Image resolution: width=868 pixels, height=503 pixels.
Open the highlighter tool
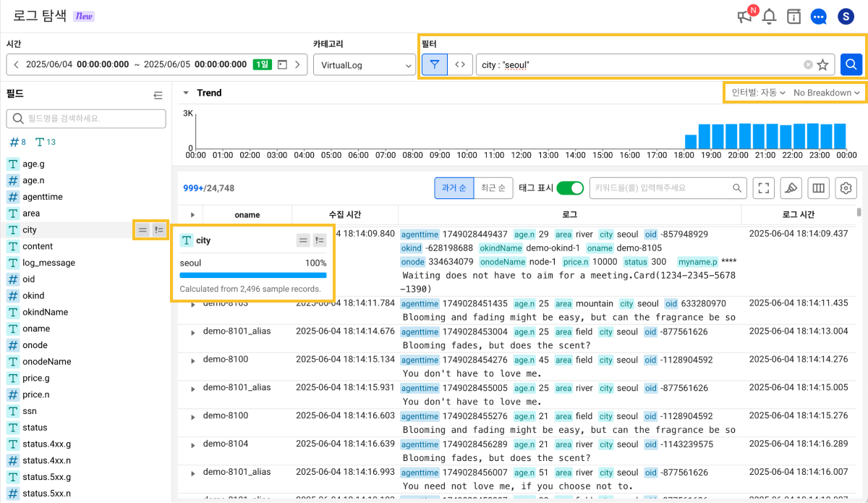(x=791, y=188)
